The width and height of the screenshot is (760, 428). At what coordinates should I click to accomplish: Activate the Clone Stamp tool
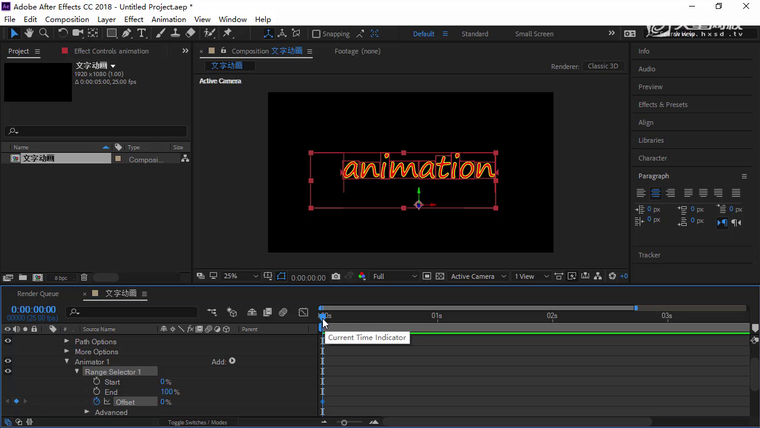[x=175, y=33]
